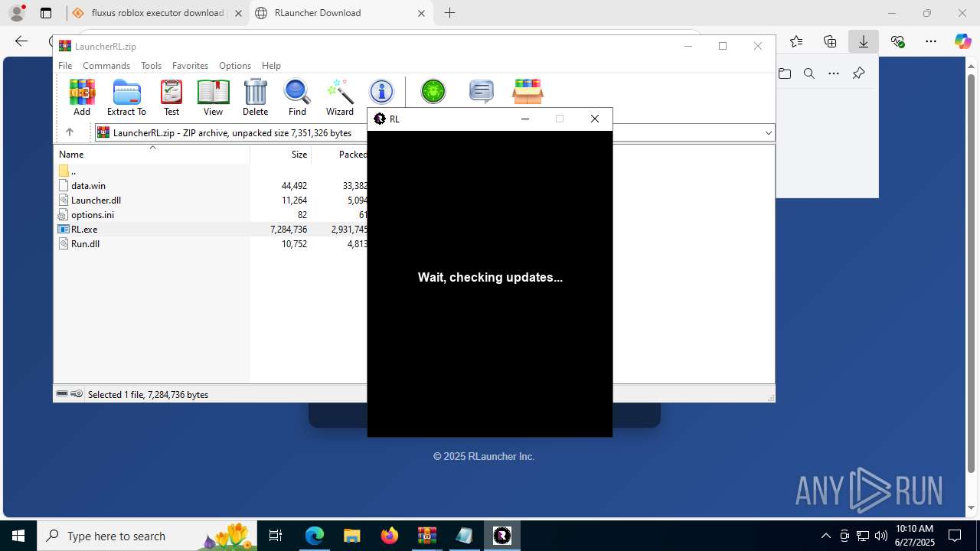Sort file list by Packed column
The width and height of the screenshot is (980, 551).
pyautogui.click(x=339, y=154)
